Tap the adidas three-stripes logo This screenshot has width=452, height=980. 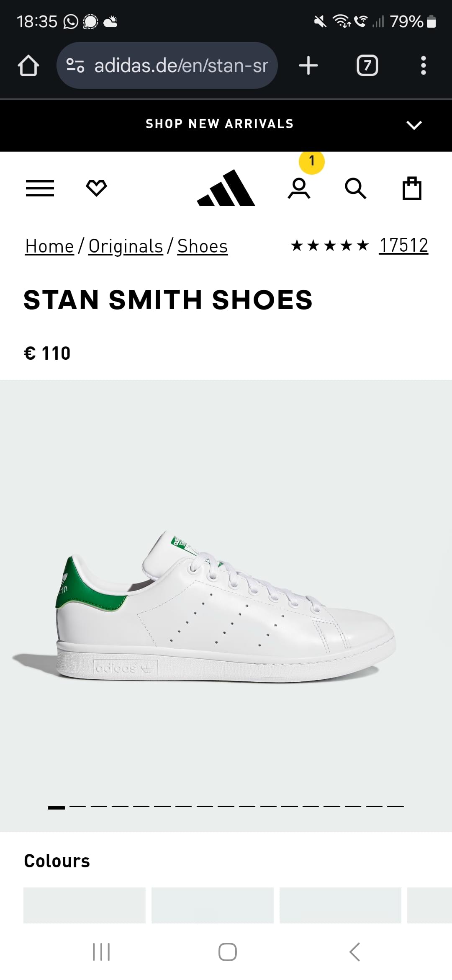click(x=226, y=188)
